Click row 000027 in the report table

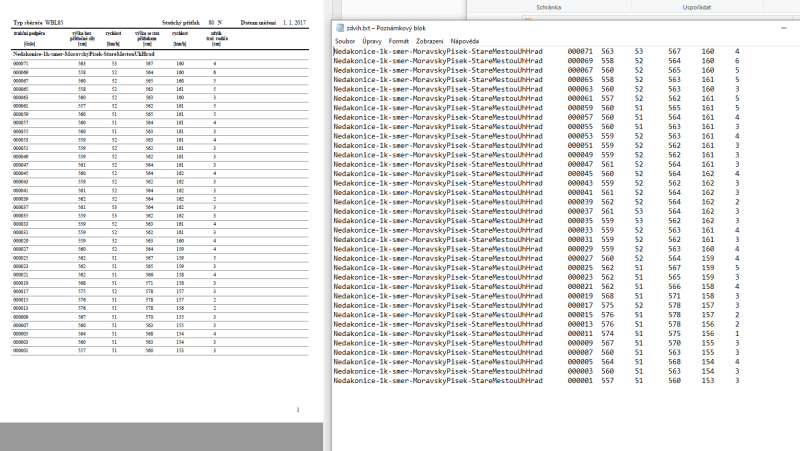click(160, 249)
